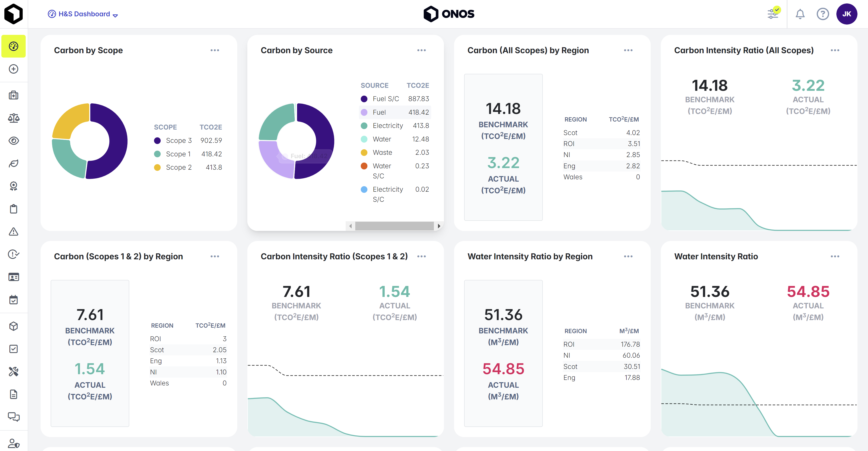This screenshot has height=451, width=868.
Task: Open the user shield sidebar icon
Action: click(x=14, y=443)
